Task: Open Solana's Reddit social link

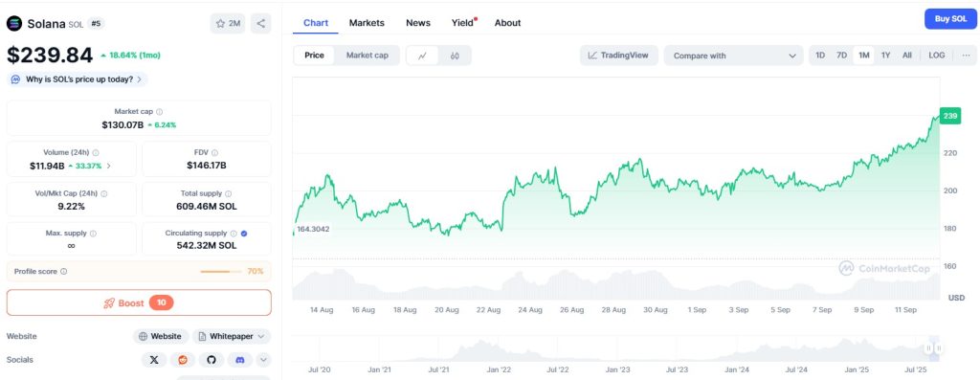Action: pyautogui.click(x=183, y=359)
